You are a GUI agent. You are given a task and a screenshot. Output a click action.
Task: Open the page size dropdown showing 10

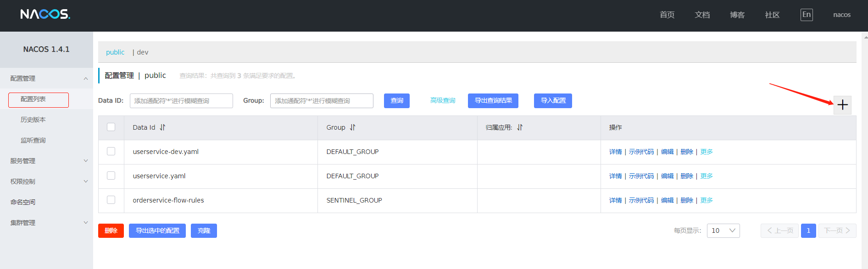(x=723, y=231)
